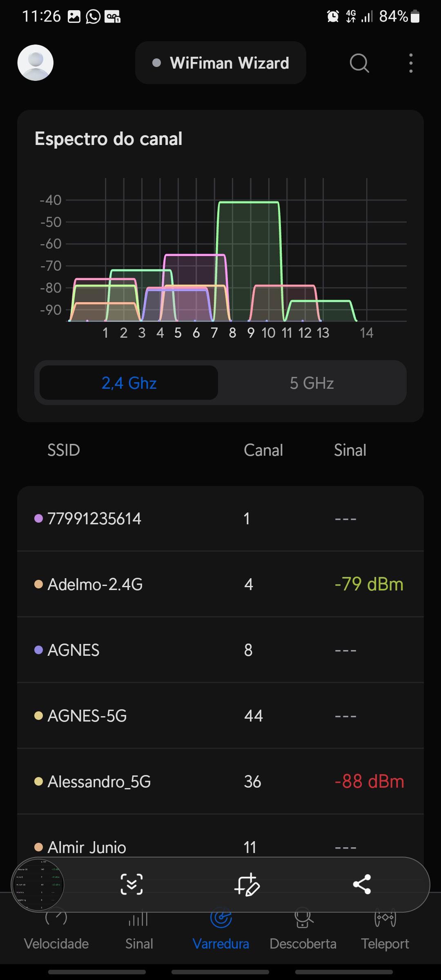This screenshot has height=980, width=441.
Task: Open the three-dot overflow menu
Action: tap(411, 63)
